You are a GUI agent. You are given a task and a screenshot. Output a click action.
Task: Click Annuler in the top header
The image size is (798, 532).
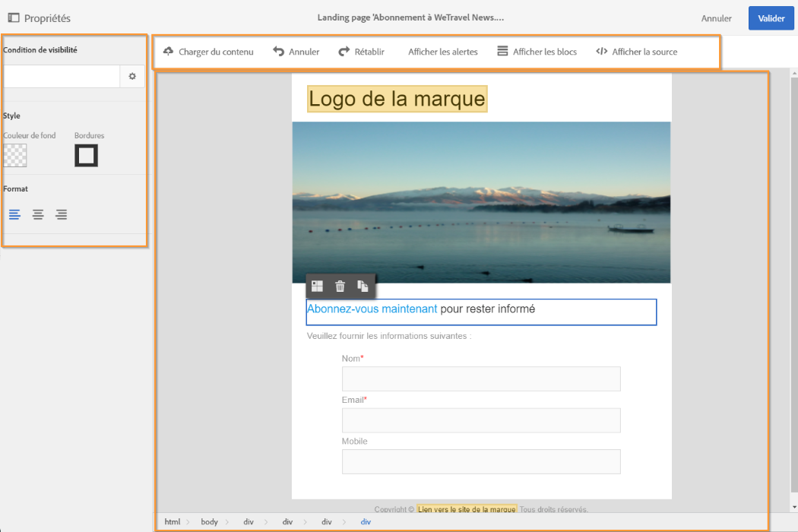click(716, 18)
